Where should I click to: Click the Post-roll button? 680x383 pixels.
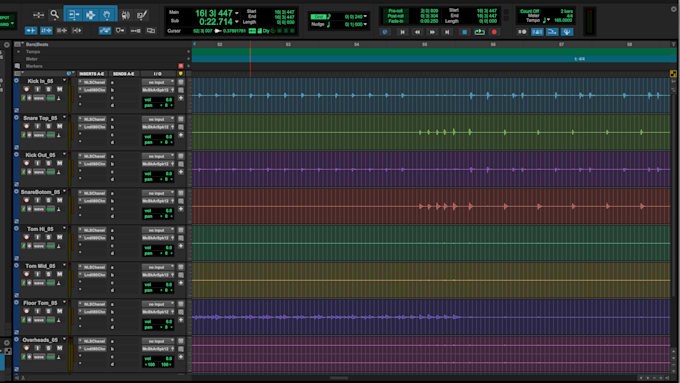coord(395,16)
